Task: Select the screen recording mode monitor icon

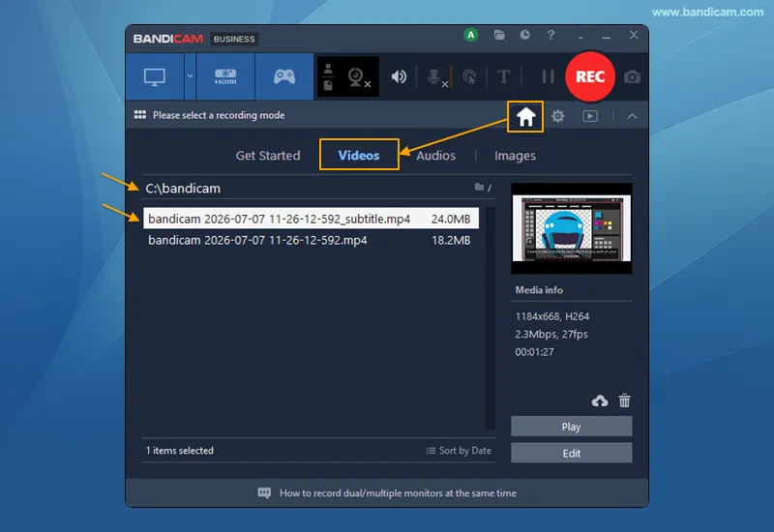Action: coord(155,77)
